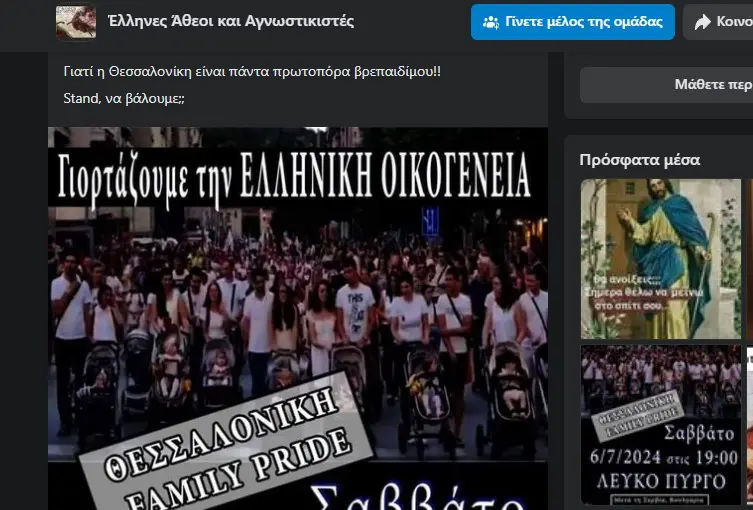Click the share arrow icon
Screen dimensions: 753x510
pyautogui.click(x=703, y=22)
